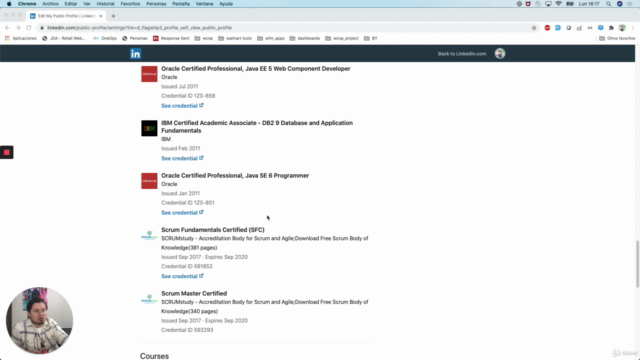Expand the Otros favoritos folder
Image resolution: width=640 pixels, height=360 pixels.
tap(617, 38)
